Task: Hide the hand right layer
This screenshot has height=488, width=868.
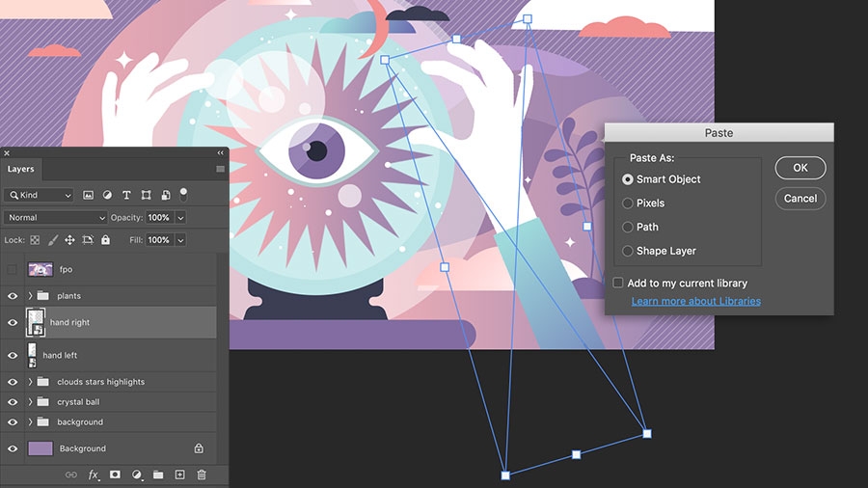Action: [13, 322]
